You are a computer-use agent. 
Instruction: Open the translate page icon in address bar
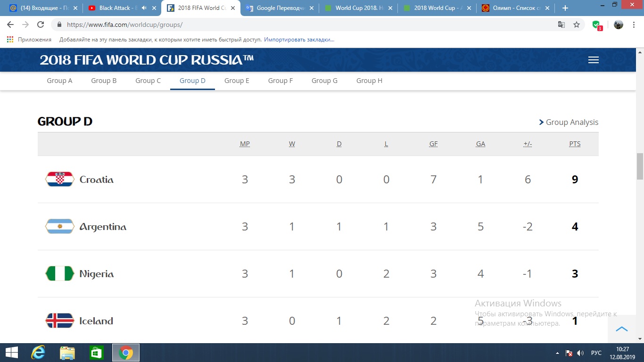pyautogui.click(x=561, y=25)
